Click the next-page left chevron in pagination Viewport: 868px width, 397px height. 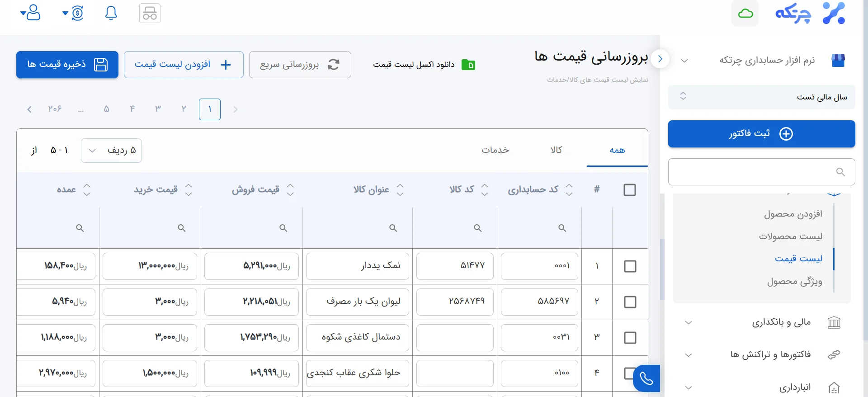pos(29,109)
